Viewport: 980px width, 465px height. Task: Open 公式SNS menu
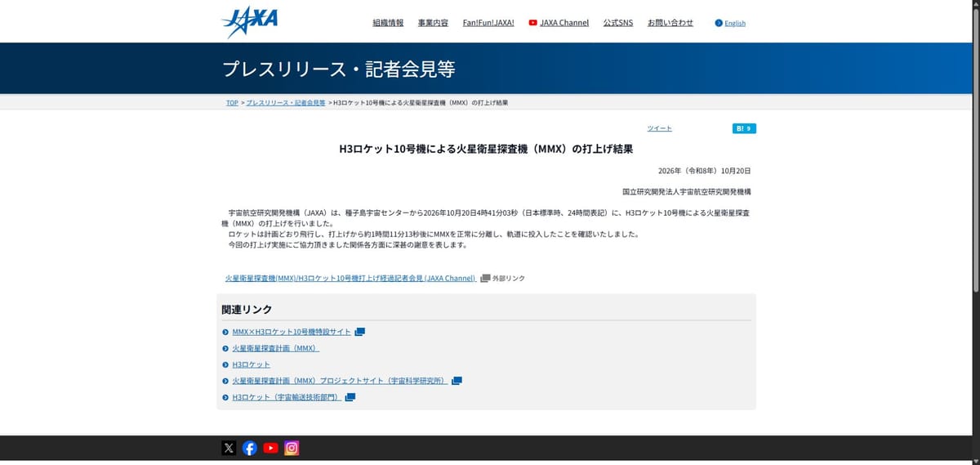(x=618, y=23)
